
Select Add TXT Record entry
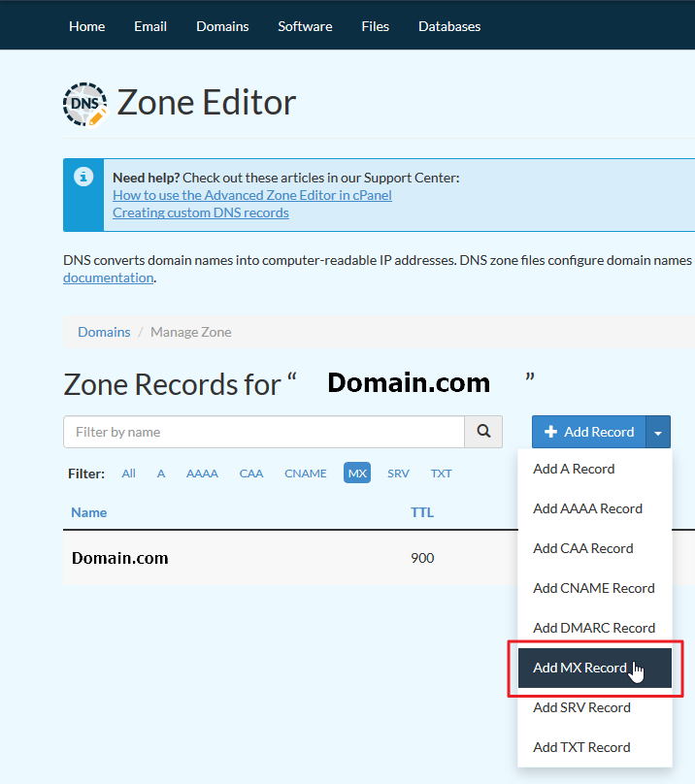(581, 747)
